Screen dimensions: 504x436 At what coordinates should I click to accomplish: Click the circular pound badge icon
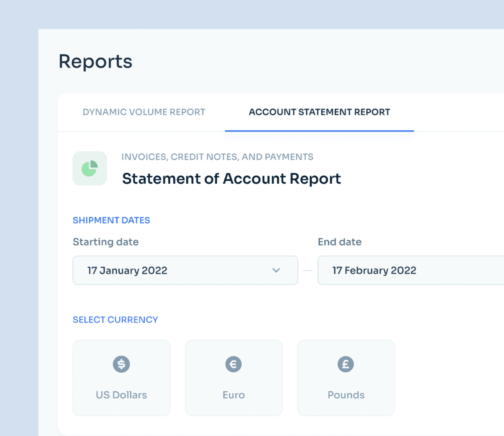(346, 364)
